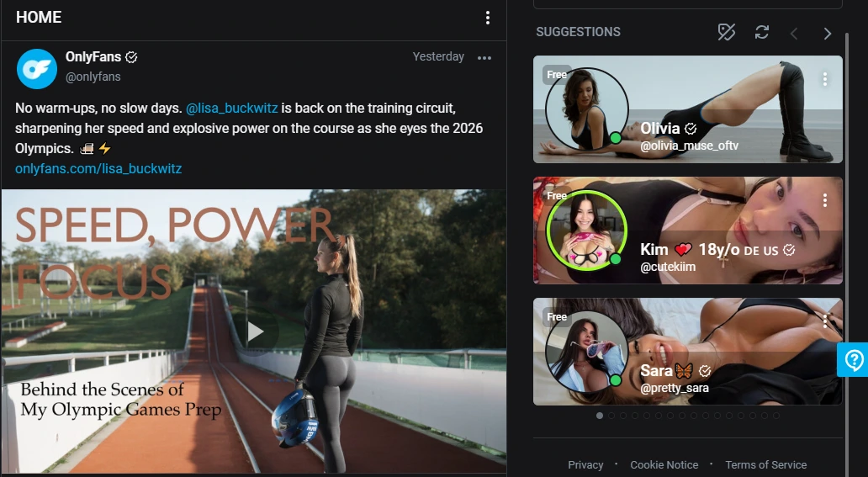Viewport: 868px width, 477px height.
Task: Open the Cookie Notice footer link
Action: pyautogui.click(x=664, y=464)
